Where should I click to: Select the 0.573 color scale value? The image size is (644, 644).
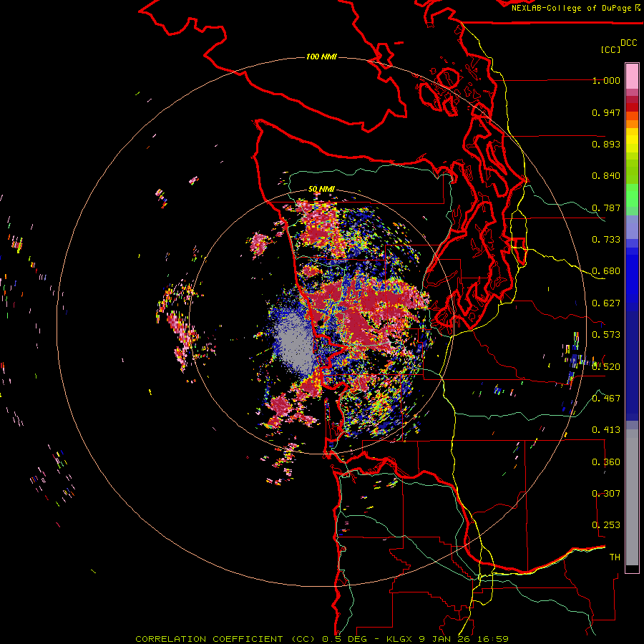pos(606,335)
